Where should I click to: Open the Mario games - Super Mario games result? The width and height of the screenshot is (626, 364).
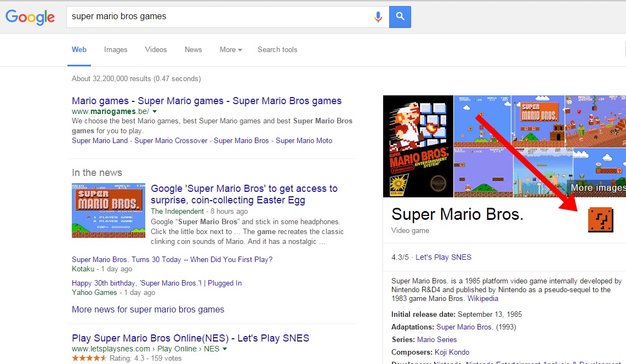pos(207,100)
